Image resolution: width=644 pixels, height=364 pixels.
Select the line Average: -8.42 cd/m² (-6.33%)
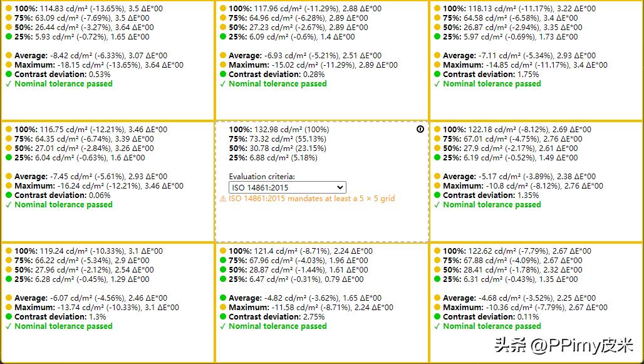91,56
